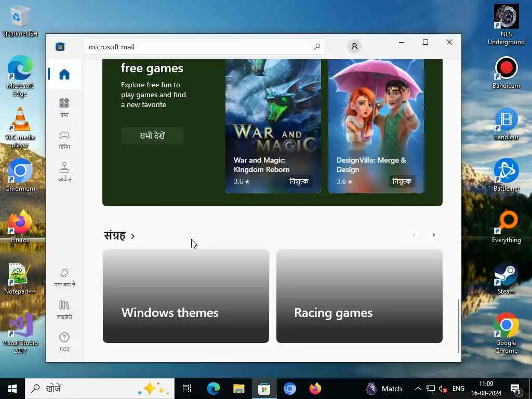This screenshot has width=532, height=399.
Task: Click Microsoft Store taskbar icon
Action: [264, 389]
